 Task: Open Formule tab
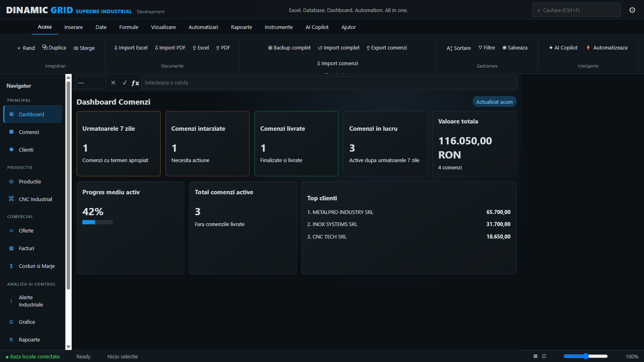129,27
